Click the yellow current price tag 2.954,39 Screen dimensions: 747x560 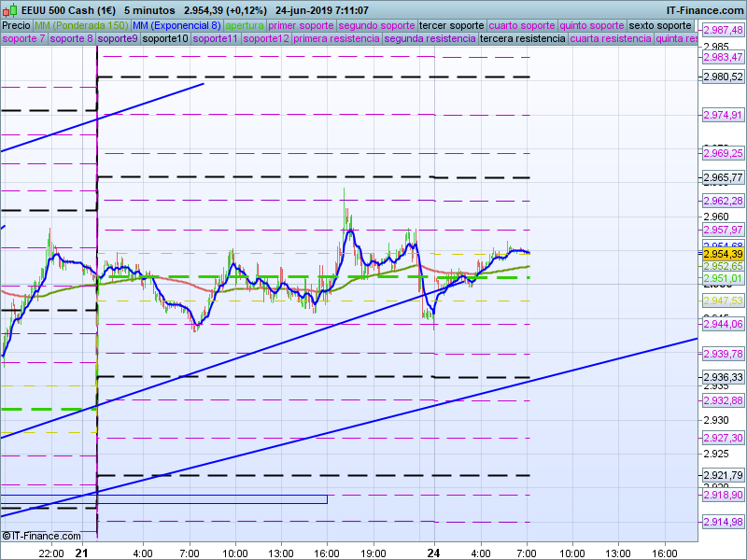(x=723, y=254)
